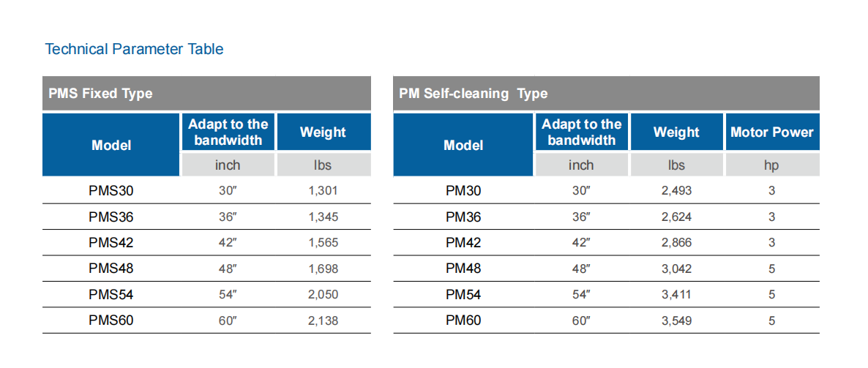Viewport: 868px width, 368px height.
Task: Click the Technical Parameter Table heading
Action: [134, 49]
